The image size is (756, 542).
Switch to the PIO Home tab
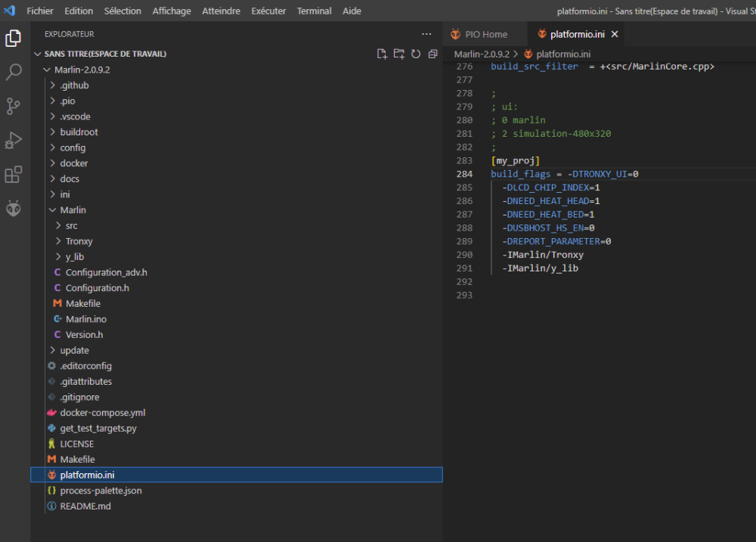coord(485,34)
